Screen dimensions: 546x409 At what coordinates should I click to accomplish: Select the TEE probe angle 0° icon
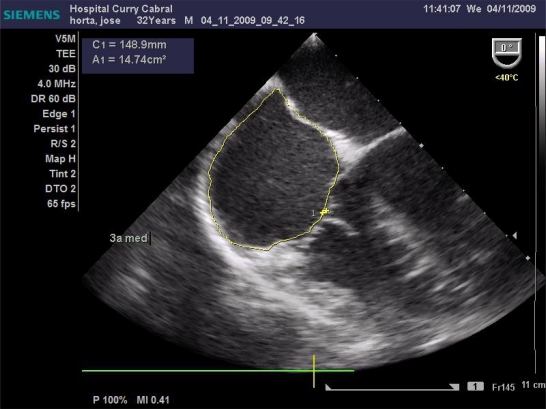point(507,53)
